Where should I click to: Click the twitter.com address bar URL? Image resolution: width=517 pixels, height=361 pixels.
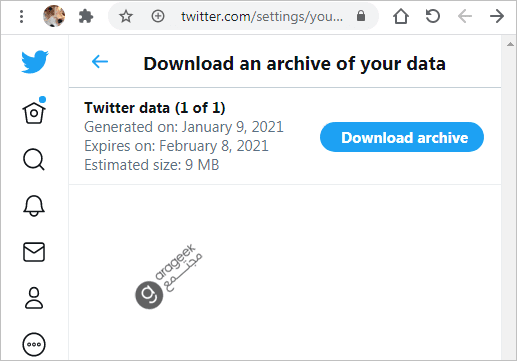[262, 16]
